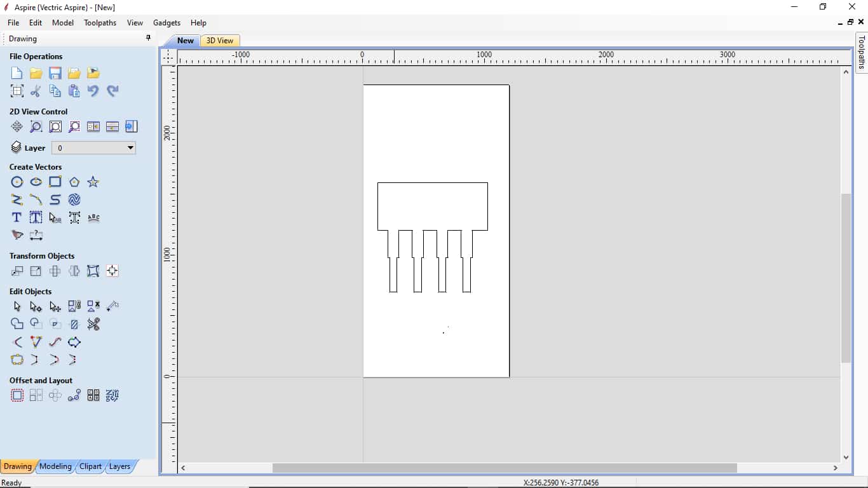Open the Copy Along Vectors tool
Viewport: 868px width, 488px height.
74,396
